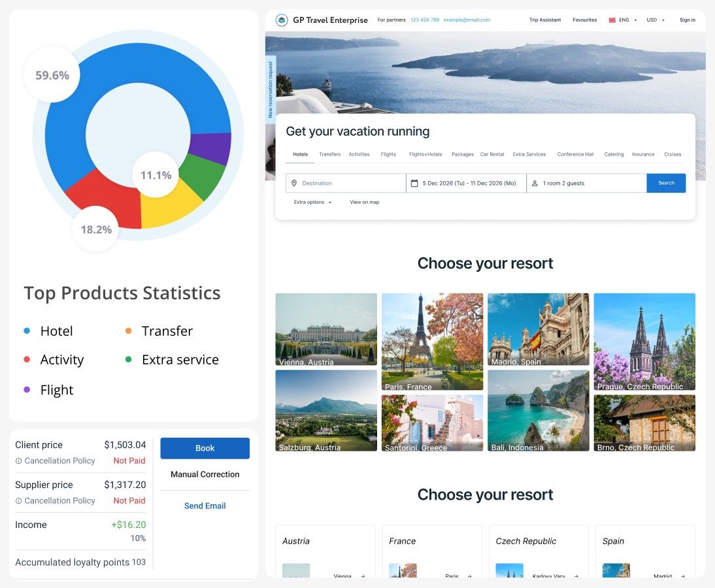Click the 59.6% chart label

(x=52, y=75)
